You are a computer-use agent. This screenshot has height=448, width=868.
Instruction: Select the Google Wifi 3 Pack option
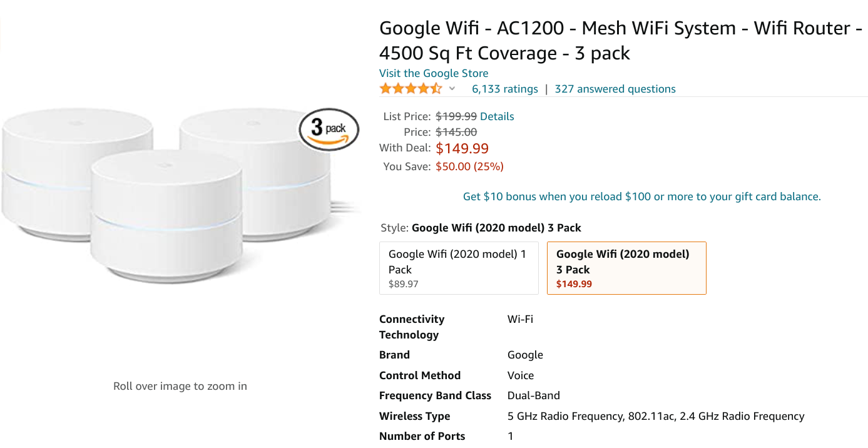[626, 268]
